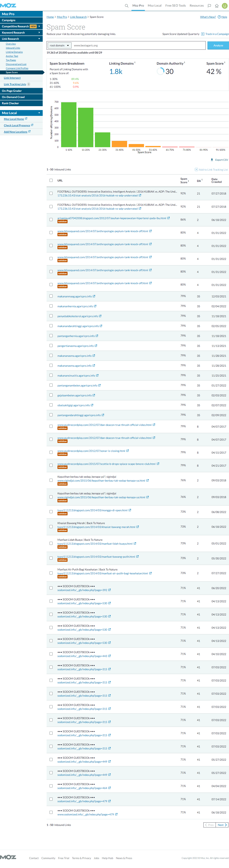Click the Help question mark icon
This screenshot has width=229, height=868.
[219, 17]
